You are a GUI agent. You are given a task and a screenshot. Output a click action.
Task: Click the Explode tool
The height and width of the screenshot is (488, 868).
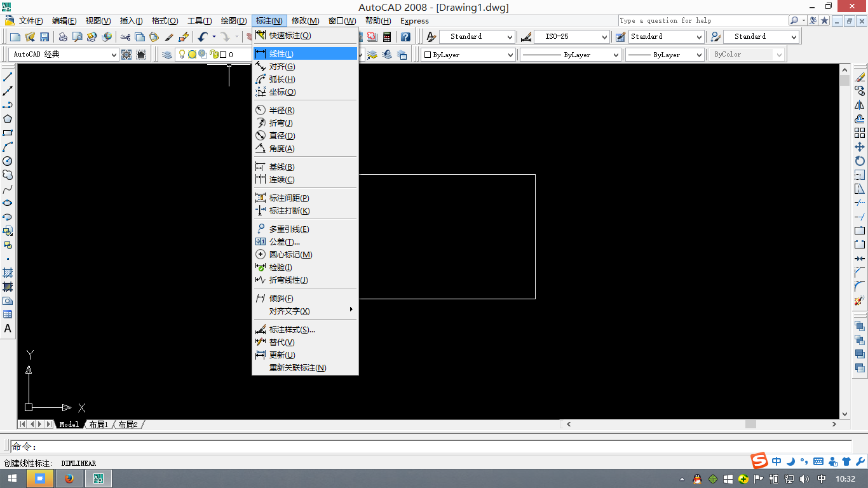(x=860, y=301)
